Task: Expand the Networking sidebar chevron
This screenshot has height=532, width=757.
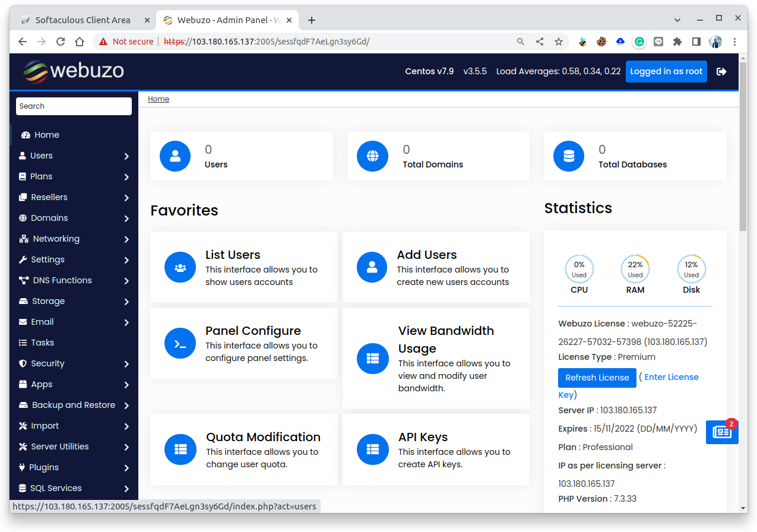Action: [126, 239]
